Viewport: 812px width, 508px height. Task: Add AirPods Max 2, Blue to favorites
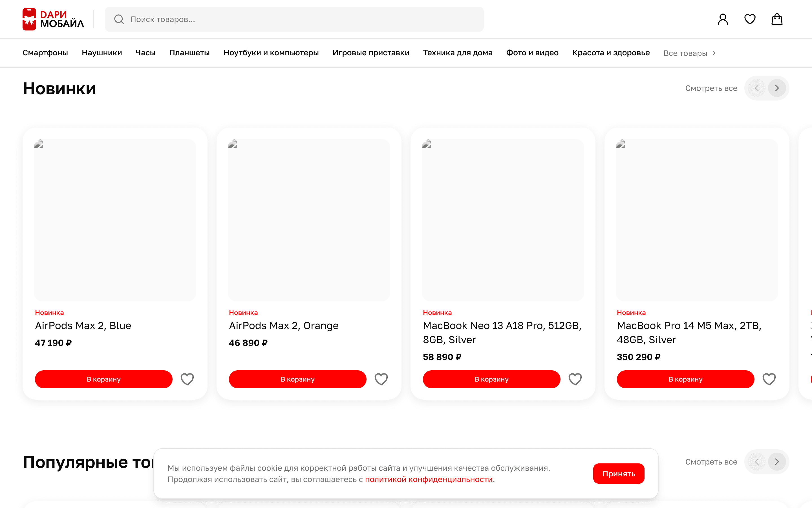tap(187, 379)
